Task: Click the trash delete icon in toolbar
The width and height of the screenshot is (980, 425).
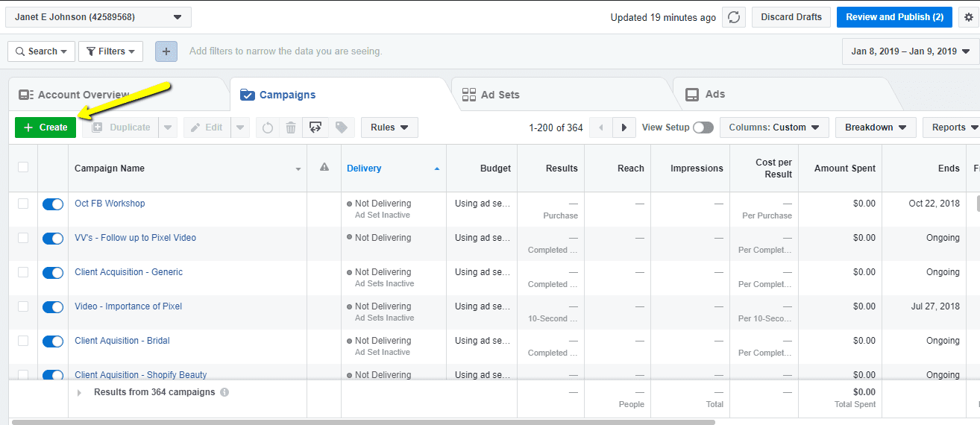Action: 291,127
